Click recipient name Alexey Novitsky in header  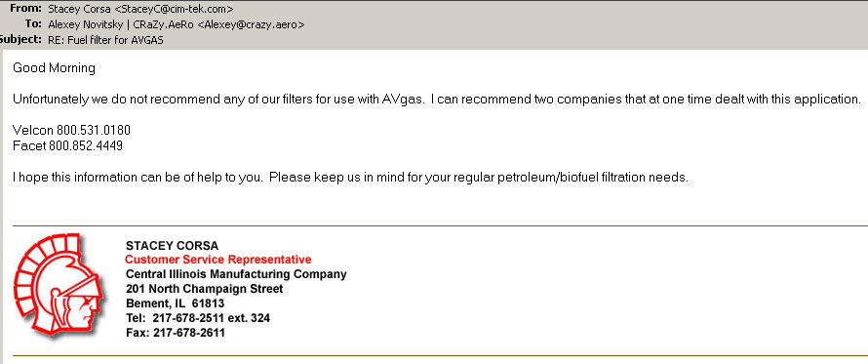(86, 24)
